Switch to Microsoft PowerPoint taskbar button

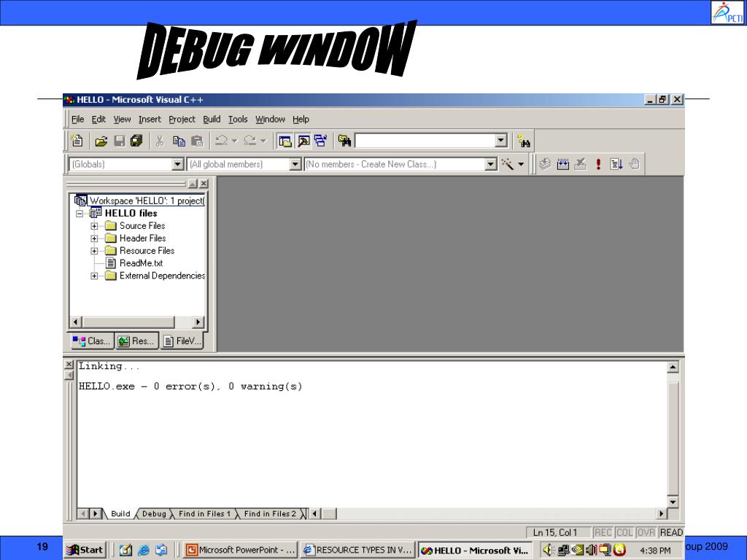click(x=241, y=550)
